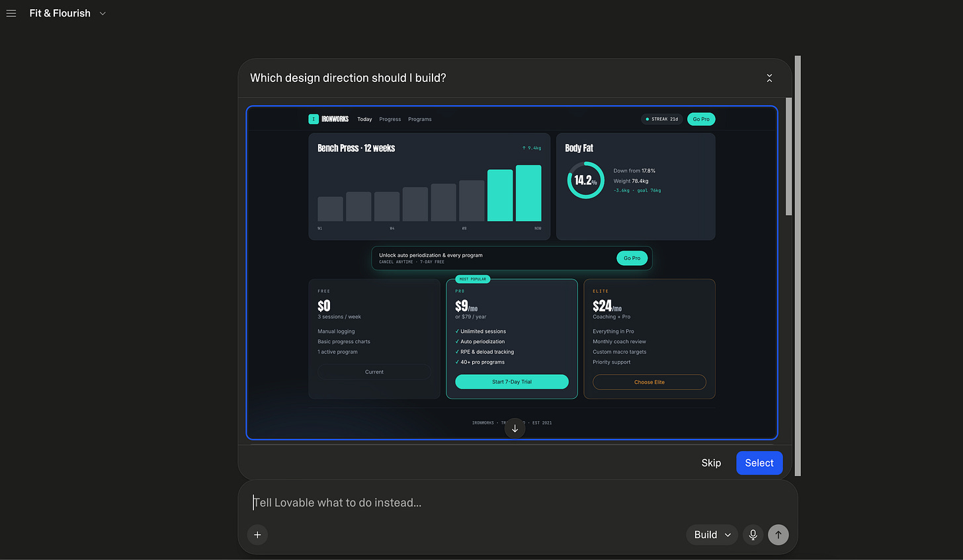
Task: Open the Programs tab in the preview
Action: click(420, 119)
